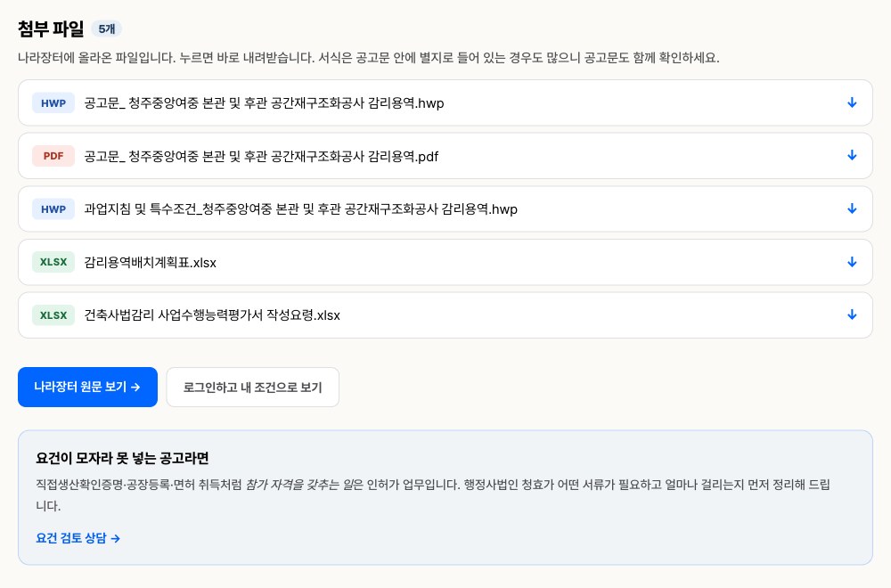
Task: Click 나라장터 원문 보기 button
Action: tap(87, 387)
